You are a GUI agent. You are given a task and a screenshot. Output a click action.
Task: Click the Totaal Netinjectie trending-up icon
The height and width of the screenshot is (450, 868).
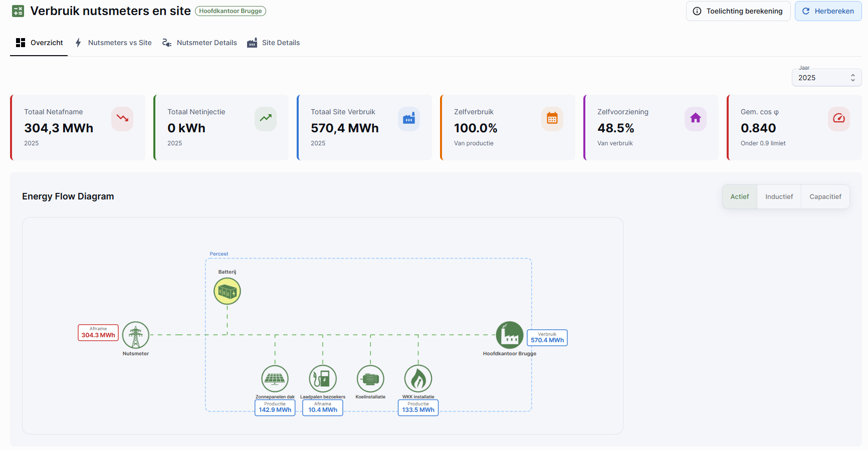266,118
